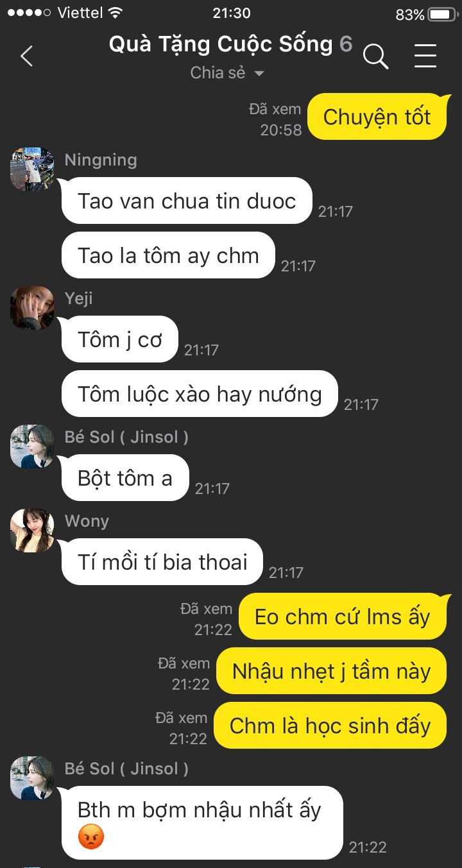Open the chat search magnifier
Image resolution: width=462 pixels, height=868 pixels.
pos(375,56)
